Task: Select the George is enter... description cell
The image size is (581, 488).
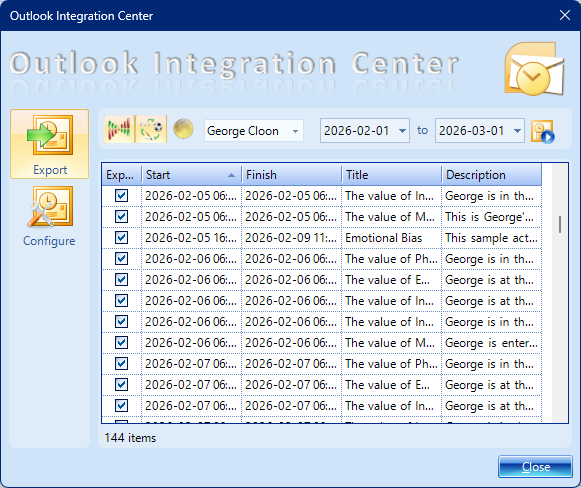Action: (491, 342)
